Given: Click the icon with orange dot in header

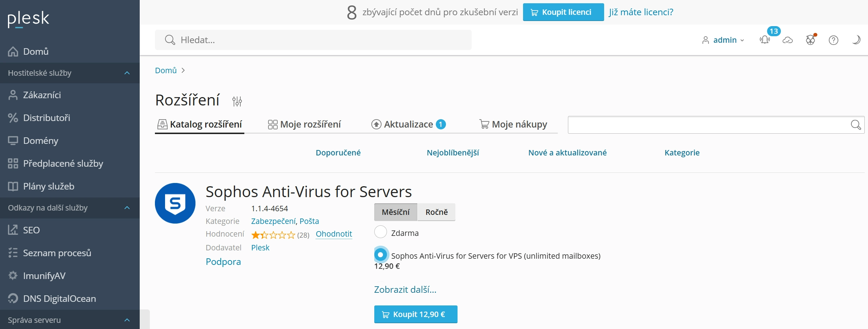Looking at the screenshot, I should 810,40.
